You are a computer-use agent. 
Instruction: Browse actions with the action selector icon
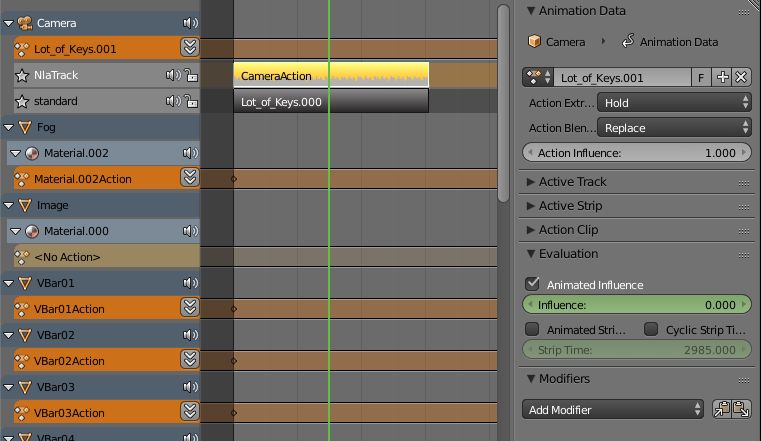538,77
